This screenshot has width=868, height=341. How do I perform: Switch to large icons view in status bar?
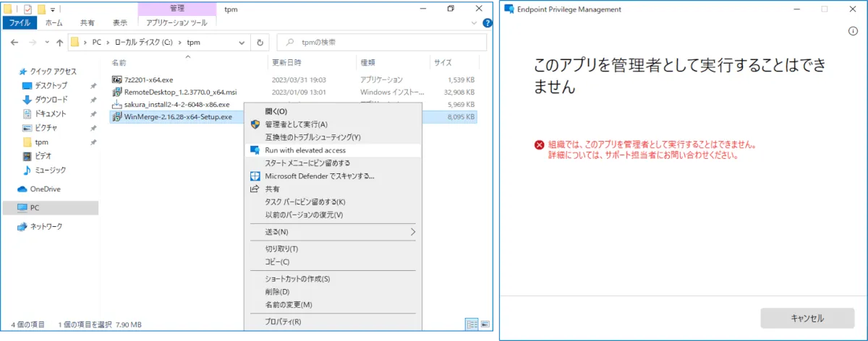click(485, 324)
